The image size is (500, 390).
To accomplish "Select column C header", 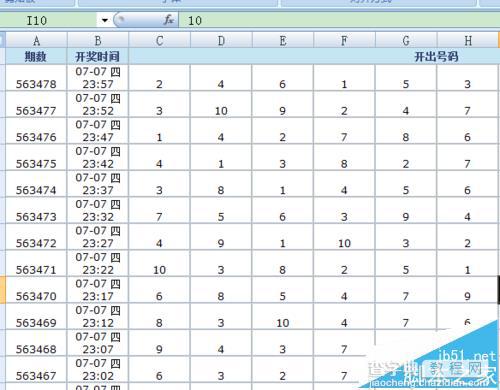I will coord(159,40).
